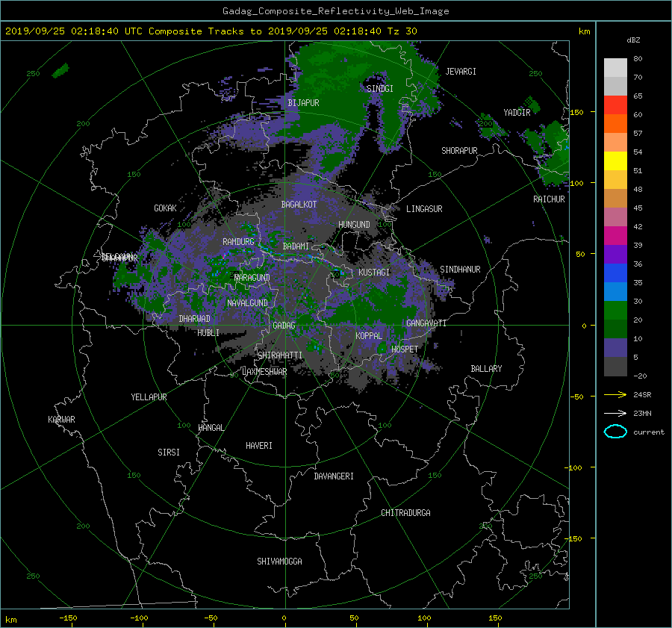Image resolution: width=672 pixels, height=628 pixels.
Task: Click the NAVALGUND city label
Action: pyautogui.click(x=247, y=303)
